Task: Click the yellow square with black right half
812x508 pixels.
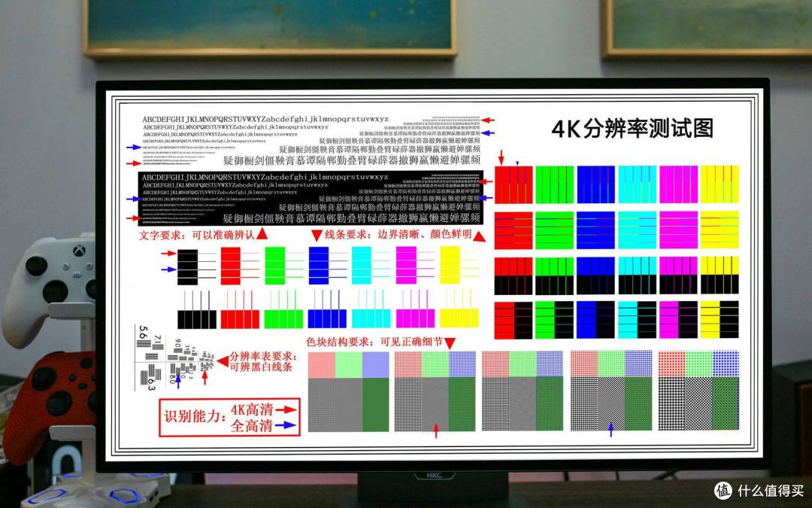Action: coord(720,319)
